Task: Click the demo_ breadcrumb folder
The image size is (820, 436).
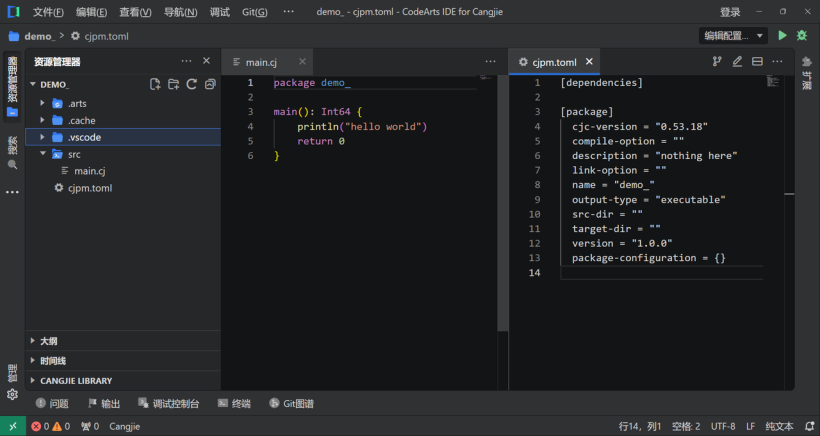Action: pyautogui.click(x=31, y=36)
